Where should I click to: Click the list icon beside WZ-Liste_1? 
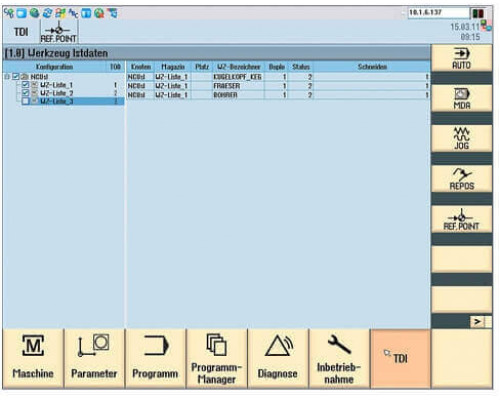pos(35,85)
